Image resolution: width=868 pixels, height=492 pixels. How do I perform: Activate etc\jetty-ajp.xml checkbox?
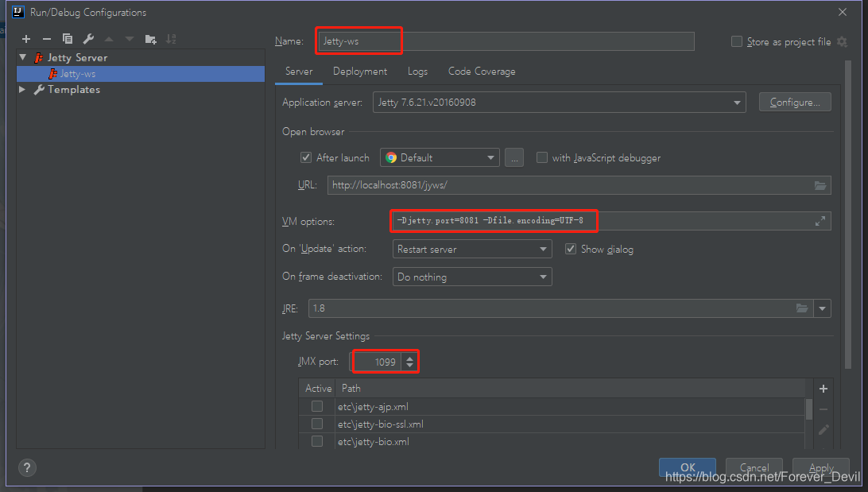317,406
